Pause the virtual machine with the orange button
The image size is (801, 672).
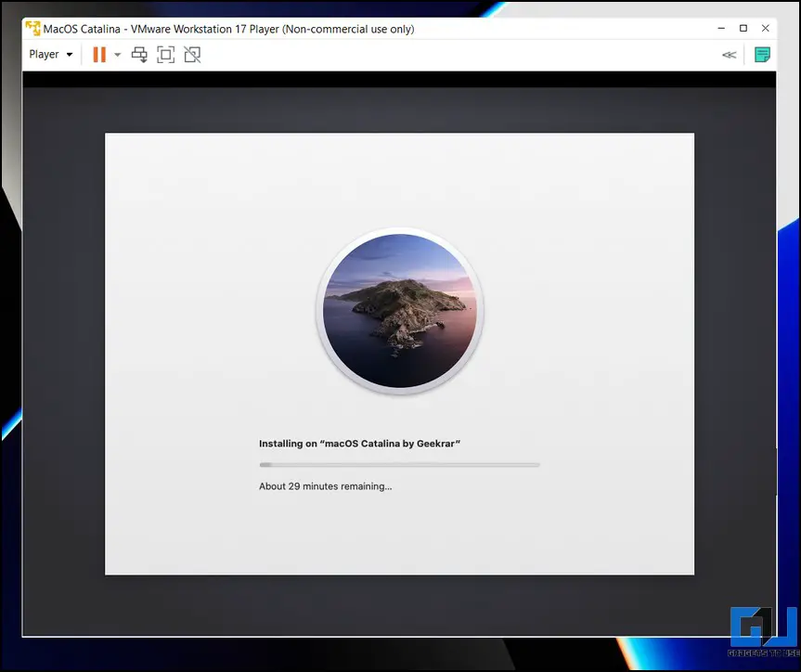99,55
